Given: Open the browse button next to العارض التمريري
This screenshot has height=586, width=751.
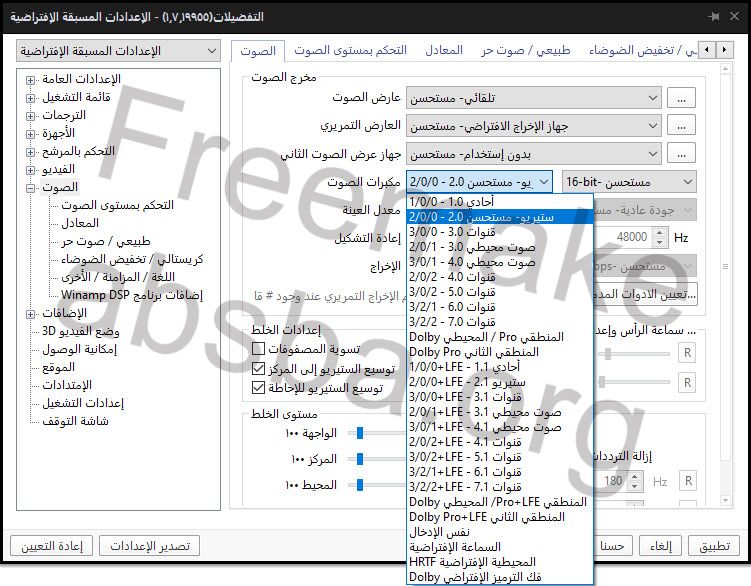Looking at the screenshot, I should click(x=681, y=126).
